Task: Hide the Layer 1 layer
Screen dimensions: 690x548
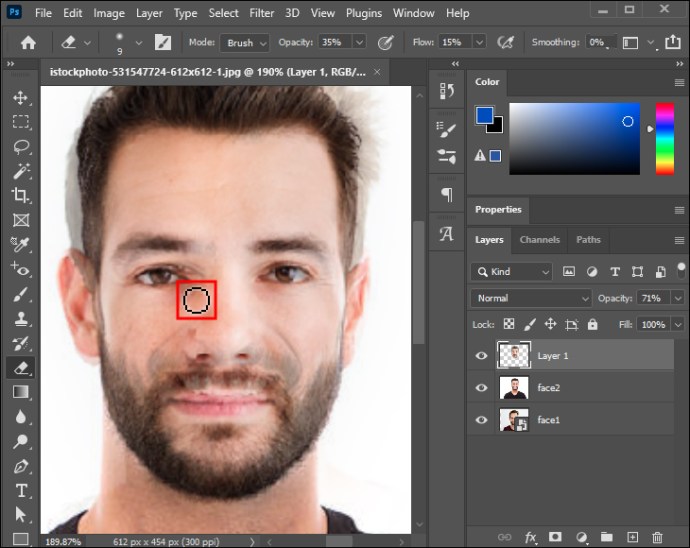Action: (481, 355)
